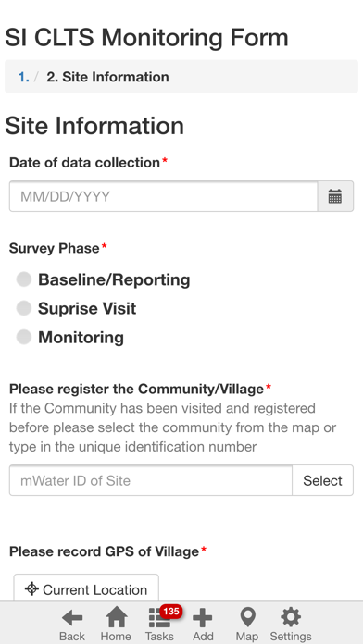Image resolution: width=363 pixels, height=644 pixels.
Task: Click the red 135 tasks badge
Action: pyautogui.click(x=171, y=612)
